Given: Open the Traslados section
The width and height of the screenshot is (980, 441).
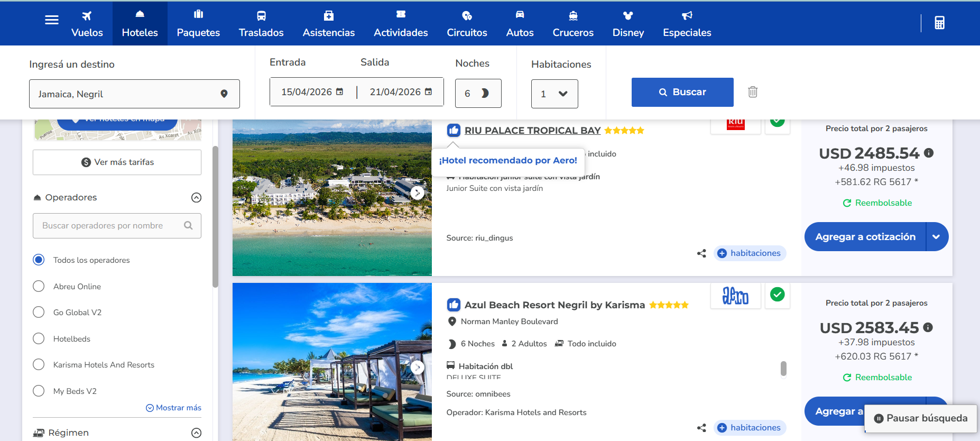Looking at the screenshot, I should tap(261, 24).
